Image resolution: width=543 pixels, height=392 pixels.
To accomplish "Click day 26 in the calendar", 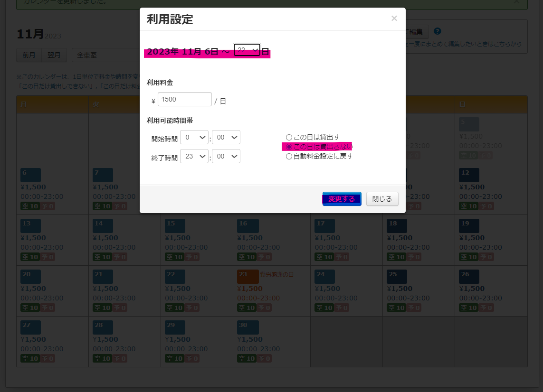I will (469, 277).
